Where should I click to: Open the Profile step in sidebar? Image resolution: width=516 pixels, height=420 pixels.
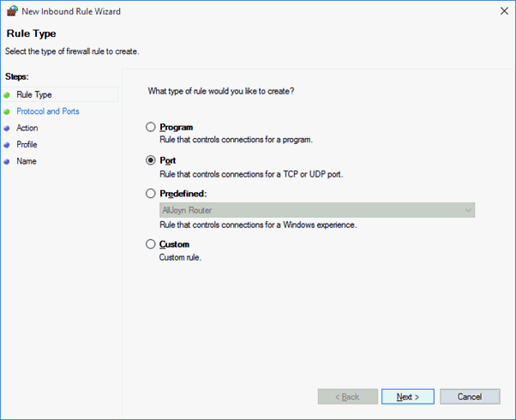(x=27, y=145)
